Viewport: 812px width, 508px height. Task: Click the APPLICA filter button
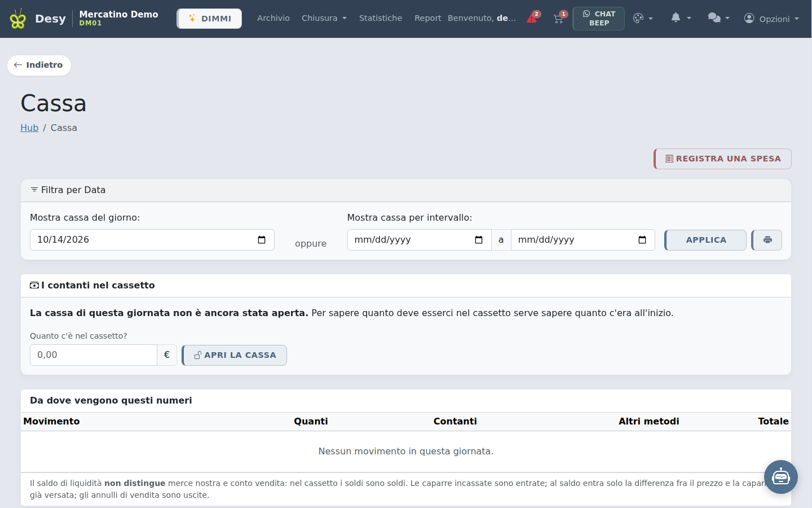(705, 240)
